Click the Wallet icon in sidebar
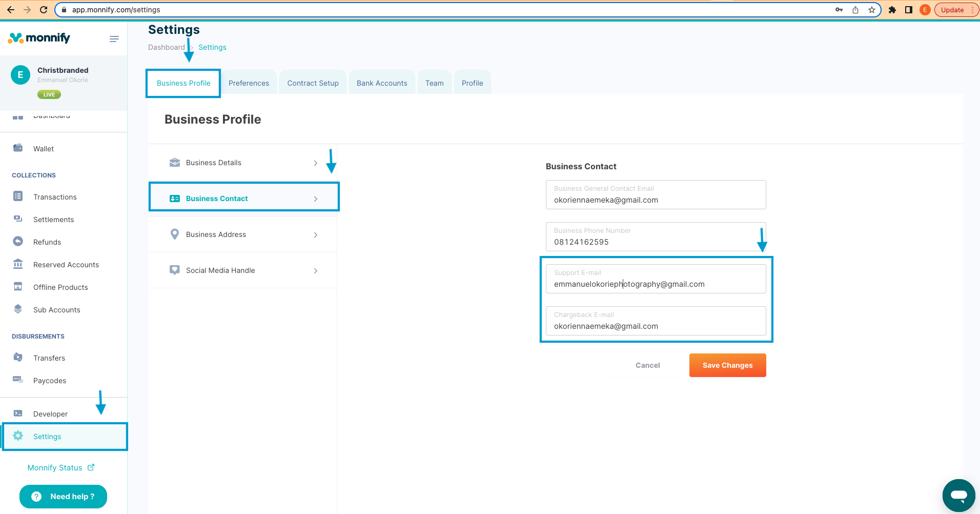The width and height of the screenshot is (980, 514). 18,148
